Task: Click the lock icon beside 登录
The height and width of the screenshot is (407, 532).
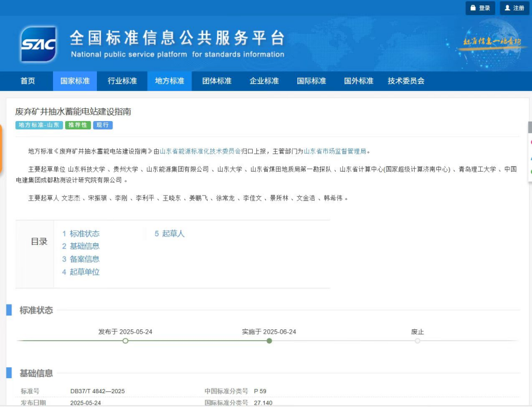Action: click(x=473, y=8)
